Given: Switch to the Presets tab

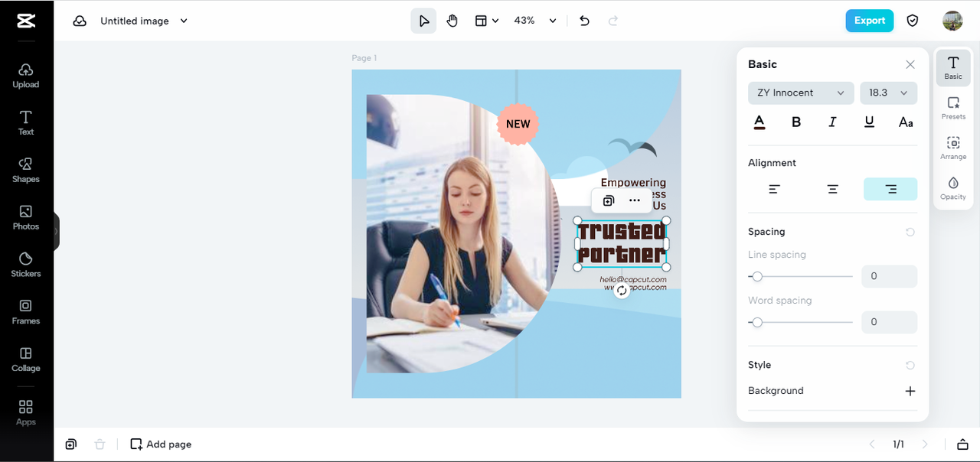Looking at the screenshot, I should click(x=953, y=108).
